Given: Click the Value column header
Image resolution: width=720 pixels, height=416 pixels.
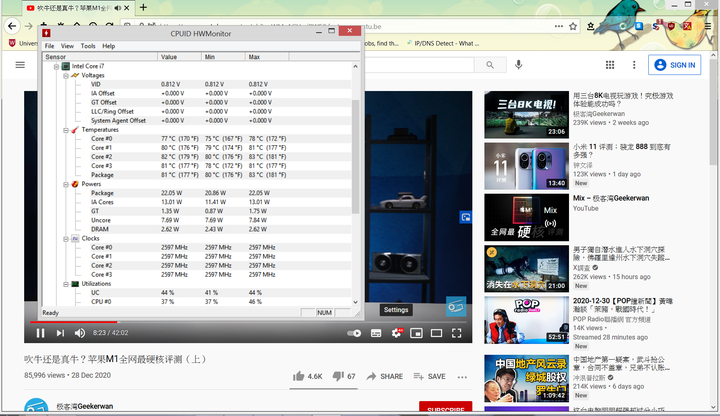Looking at the screenshot, I should click(180, 57).
